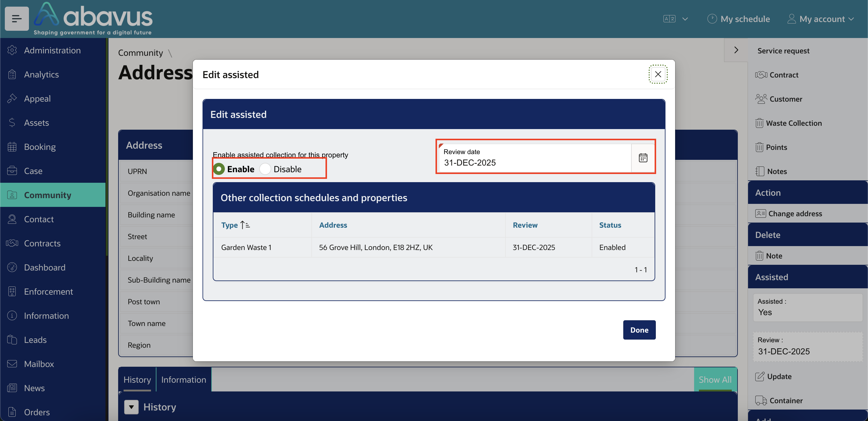Open Appeal in sidebar
The height and width of the screenshot is (421, 868).
pos(53,98)
